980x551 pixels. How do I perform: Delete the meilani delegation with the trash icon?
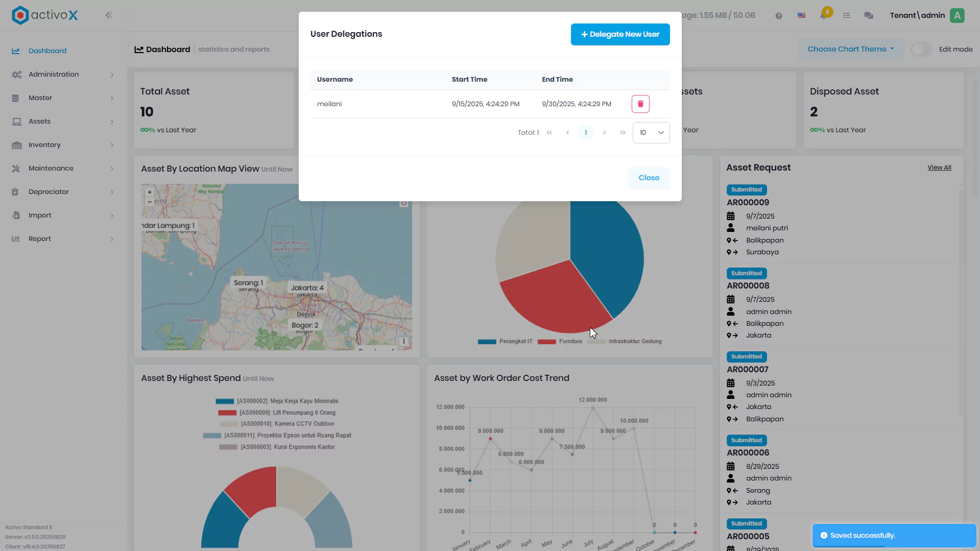tap(640, 104)
